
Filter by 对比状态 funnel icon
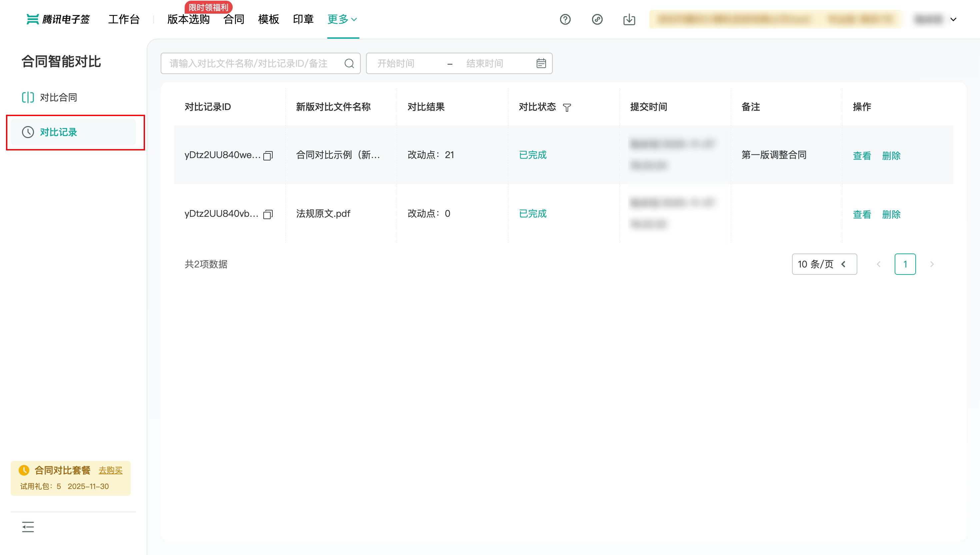coord(567,108)
